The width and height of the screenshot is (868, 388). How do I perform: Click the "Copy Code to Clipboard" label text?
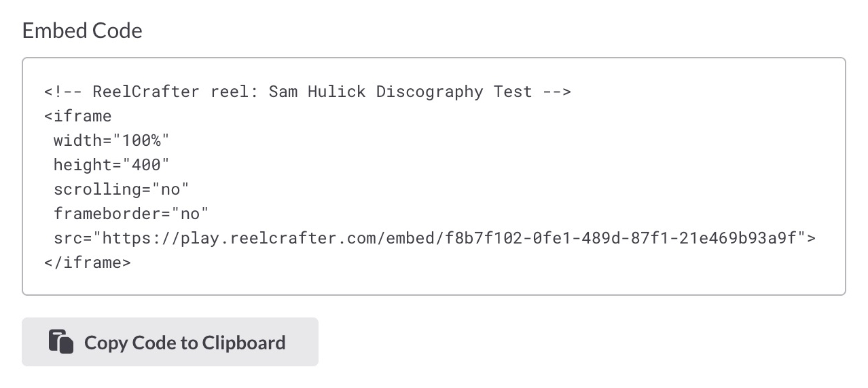pos(185,343)
